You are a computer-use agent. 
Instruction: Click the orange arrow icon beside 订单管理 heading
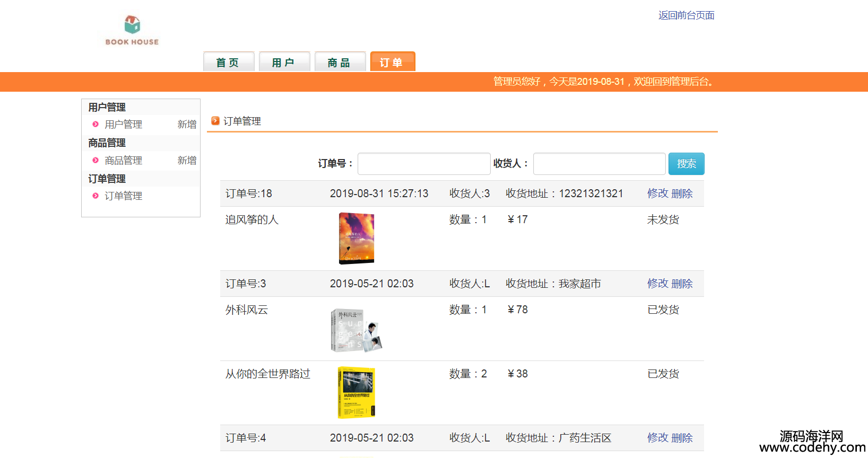215,121
